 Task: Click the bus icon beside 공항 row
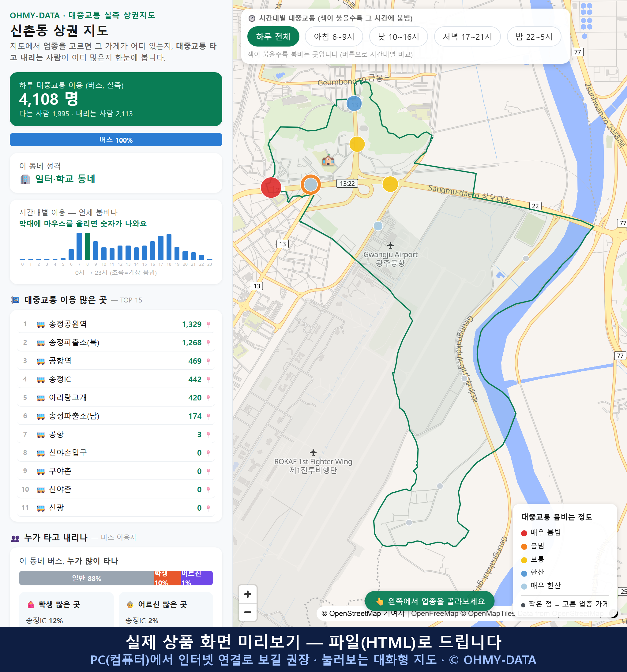coord(40,435)
